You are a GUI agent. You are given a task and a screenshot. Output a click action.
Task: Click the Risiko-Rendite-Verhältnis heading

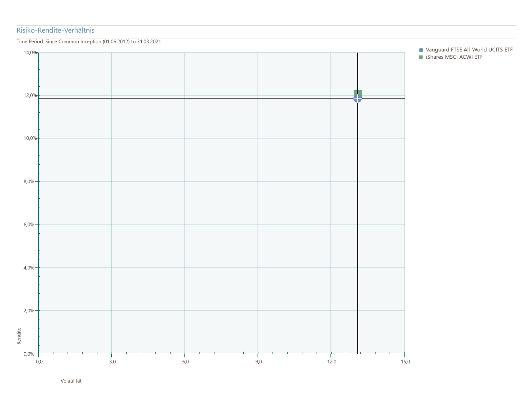click(56, 30)
